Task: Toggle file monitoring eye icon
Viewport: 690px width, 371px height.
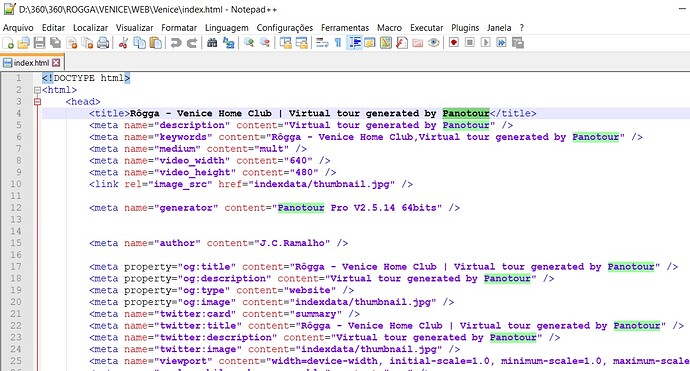Action: click(x=433, y=43)
